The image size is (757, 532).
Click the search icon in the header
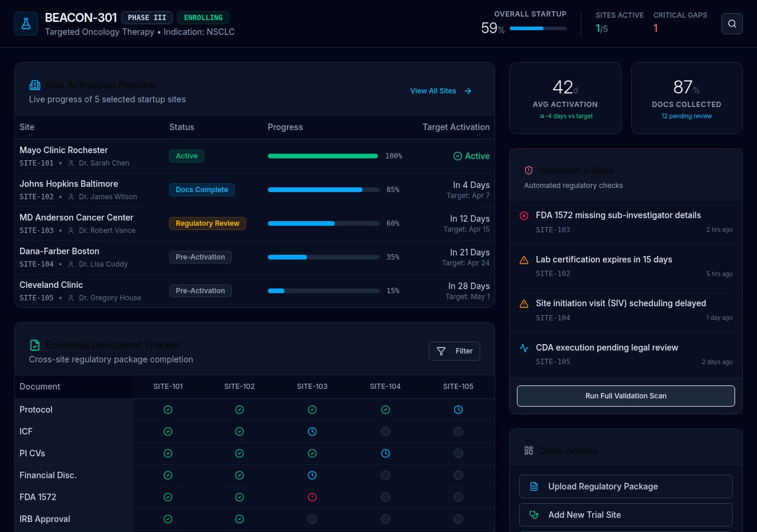732,24
